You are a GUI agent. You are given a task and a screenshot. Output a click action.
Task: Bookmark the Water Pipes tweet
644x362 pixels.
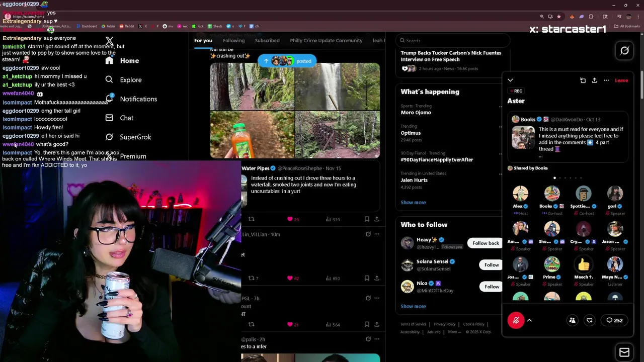367,219
